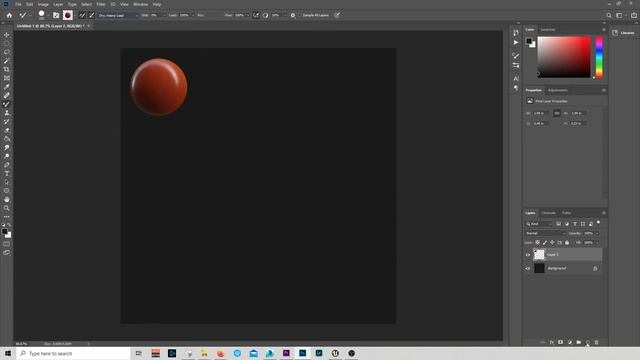Image resolution: width=640 pixels, height=360 pixels.
Task: Select the Hand tool
Action: (7, 200)
